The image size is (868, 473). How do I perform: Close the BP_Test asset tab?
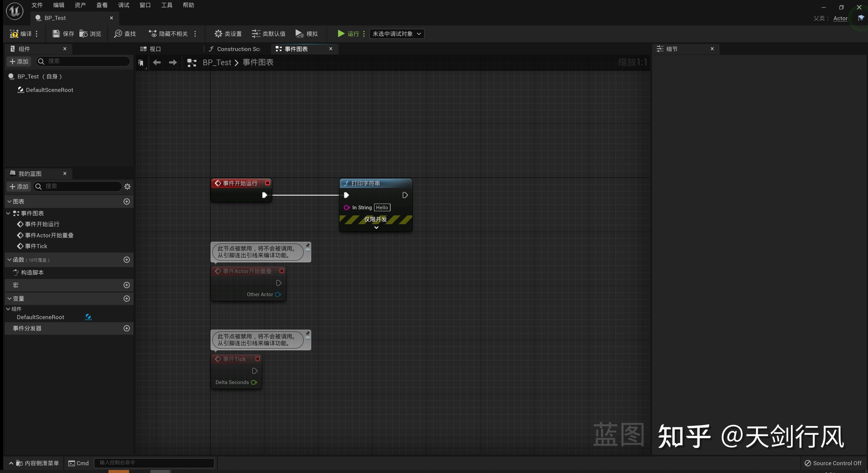(x=111, y=18)
